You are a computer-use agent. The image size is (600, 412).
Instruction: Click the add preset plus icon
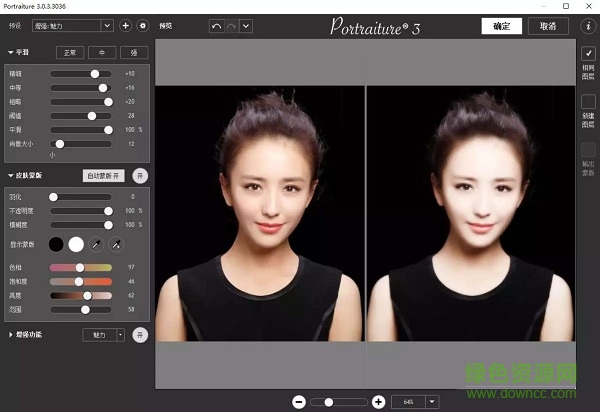tap(125, 25)
